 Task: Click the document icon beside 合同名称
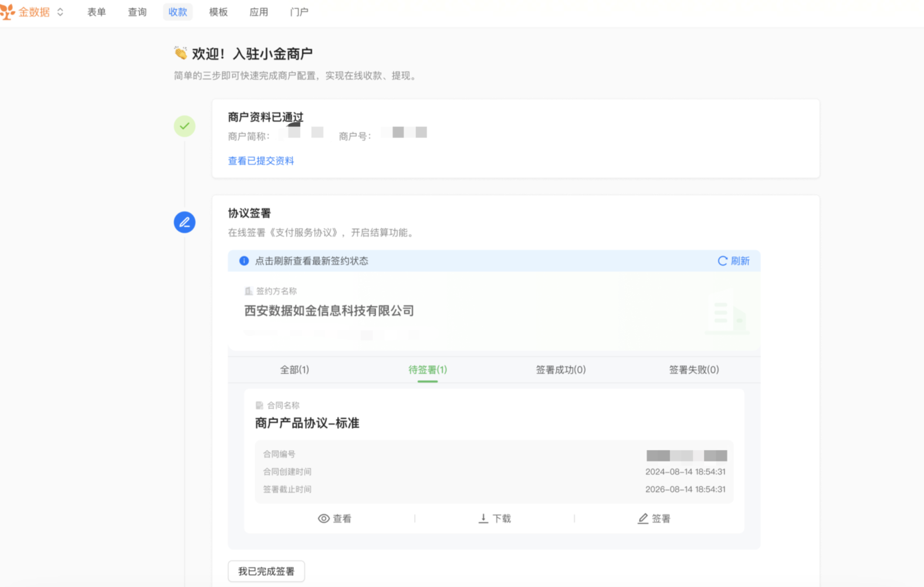tap(259, 405)
